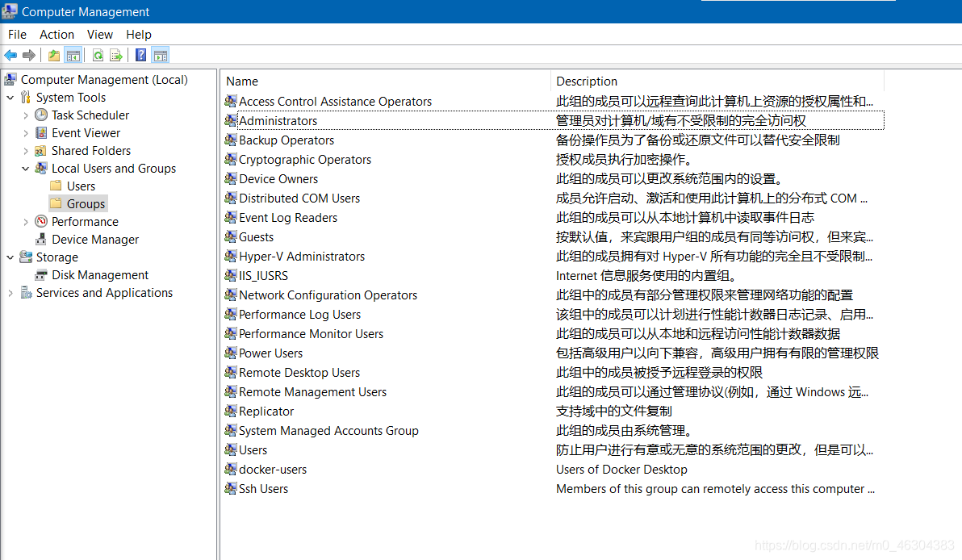962x560 pixels.
Task: Select the Groups folder icon in the tree
Action: pyautogui.click(x=56, y=203)
